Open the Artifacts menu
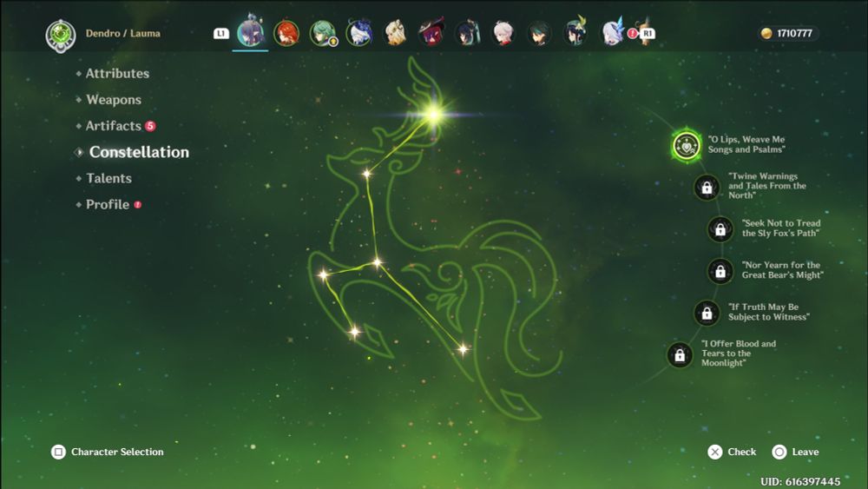Screen dimensions: 868x489 114,126
